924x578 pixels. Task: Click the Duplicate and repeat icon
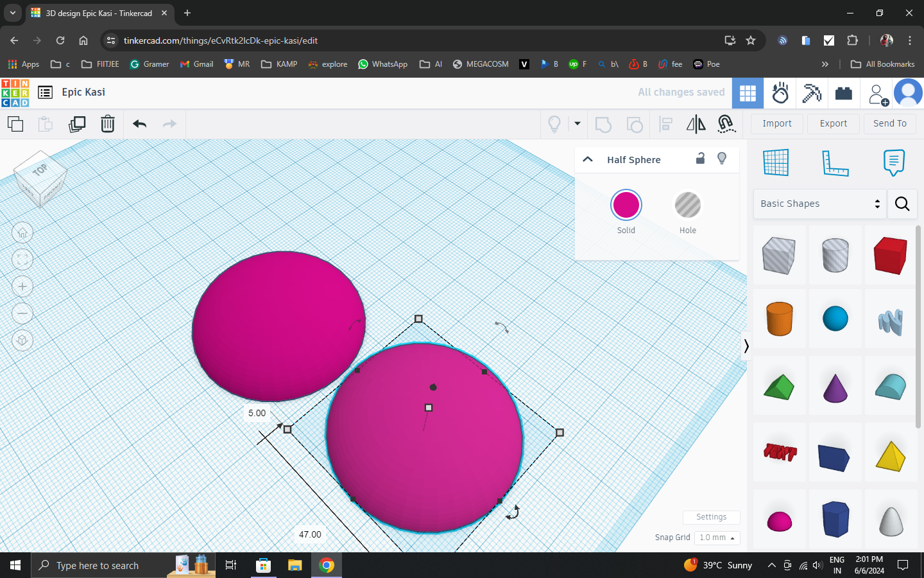(77, 124)
